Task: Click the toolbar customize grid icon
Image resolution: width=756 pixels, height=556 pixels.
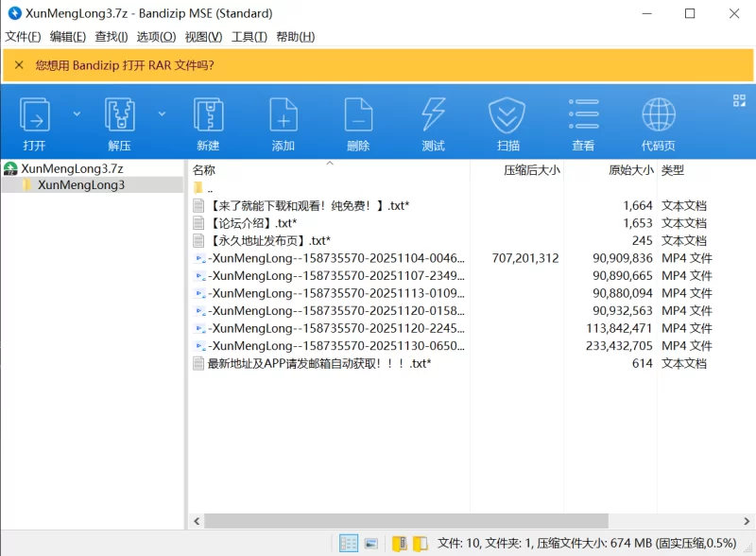Action: click(739, 100)
